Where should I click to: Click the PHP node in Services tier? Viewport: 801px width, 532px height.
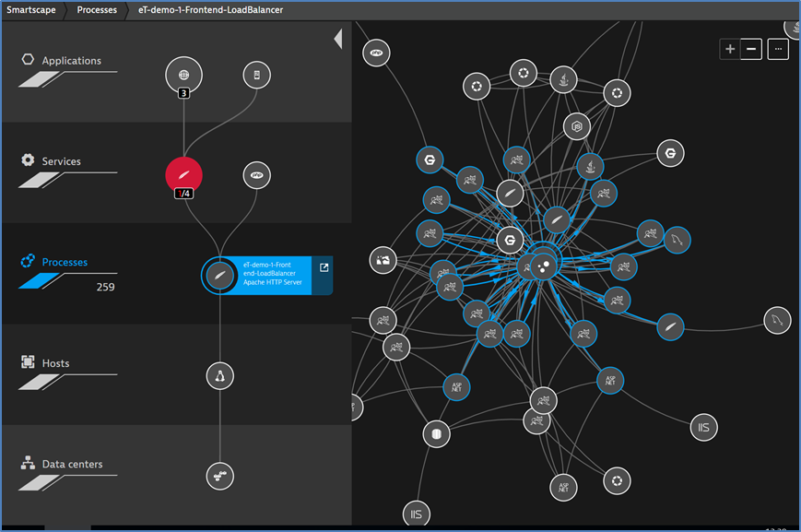coord(256,174)
